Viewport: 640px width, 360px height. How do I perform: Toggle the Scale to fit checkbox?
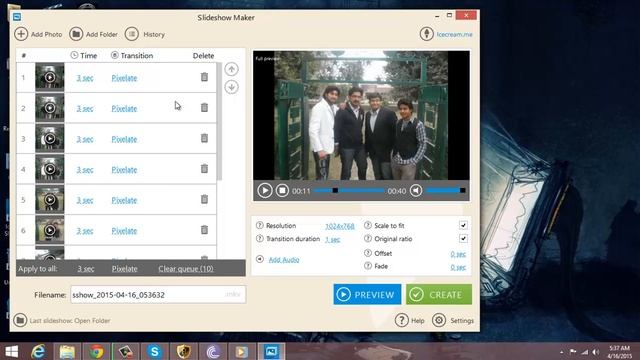[463, 225]
